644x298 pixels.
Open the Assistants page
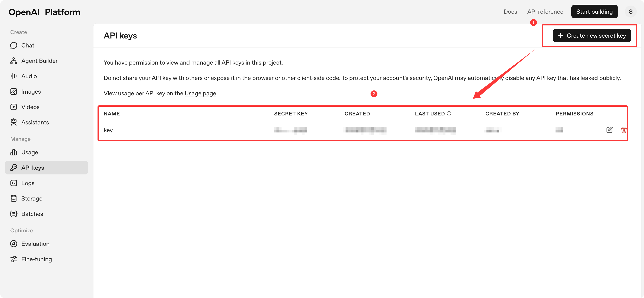35,122
